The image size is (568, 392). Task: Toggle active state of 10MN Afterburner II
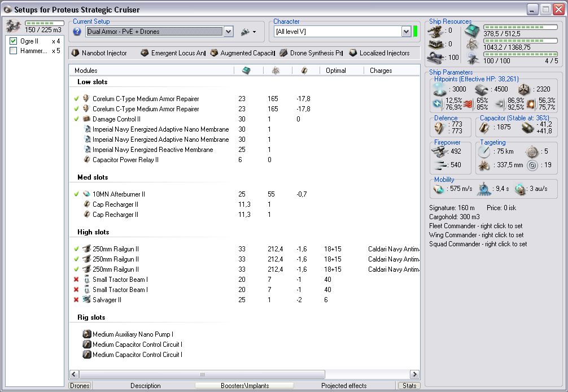click(x=76, y=194)
